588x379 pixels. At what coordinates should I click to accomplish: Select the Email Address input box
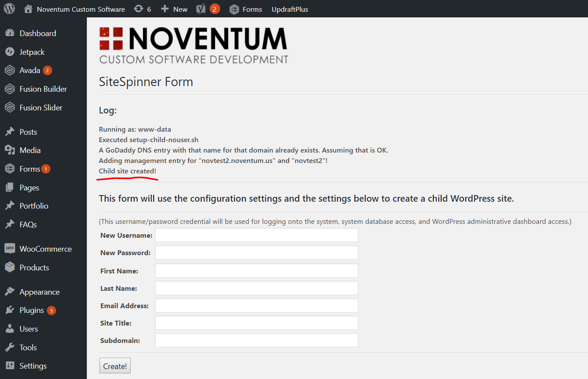[256, 306]
